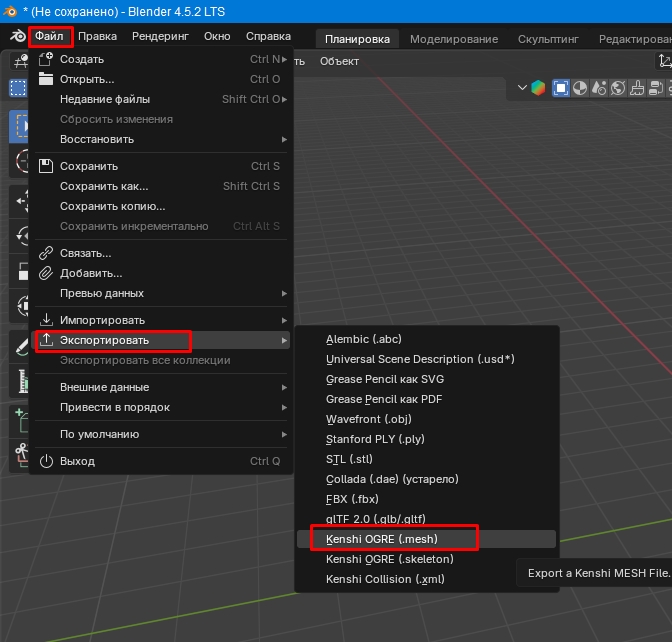This screenshot has width=672, height=642.
Task: Export Grease Pencil как SVG
Action: [x=426, y=379]
